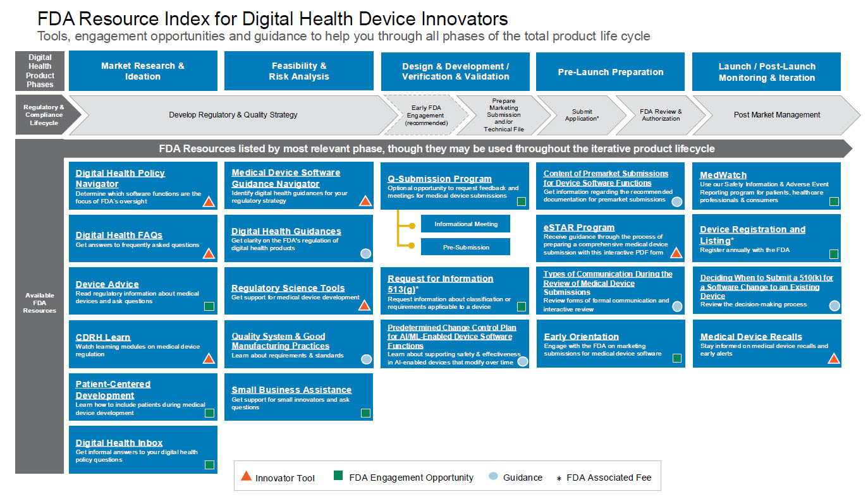
Task: Click the green square on Small Business Assistance card
Action: pos(365,413)
